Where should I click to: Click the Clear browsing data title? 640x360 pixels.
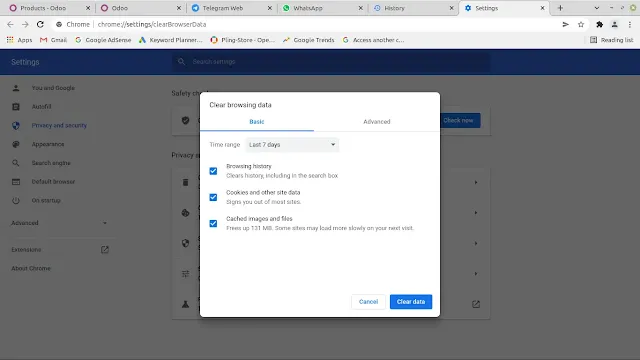(240, 105)
